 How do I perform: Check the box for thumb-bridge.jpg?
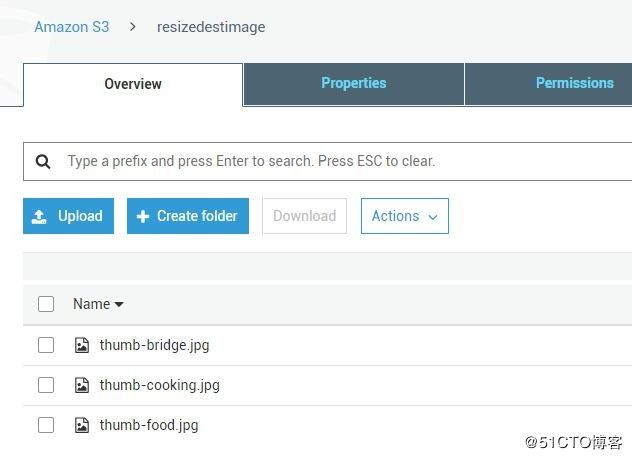point(46,345)
